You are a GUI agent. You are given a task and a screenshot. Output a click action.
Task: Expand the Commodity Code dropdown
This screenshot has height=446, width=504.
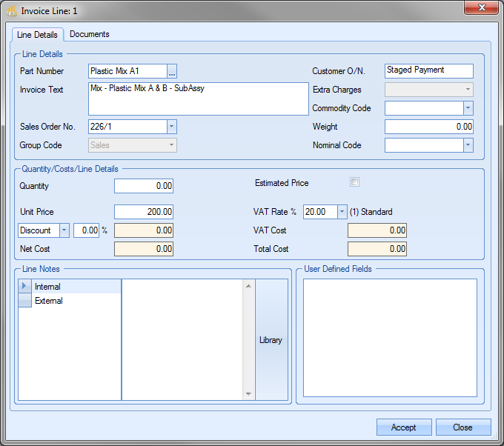(x=467, y=108)
